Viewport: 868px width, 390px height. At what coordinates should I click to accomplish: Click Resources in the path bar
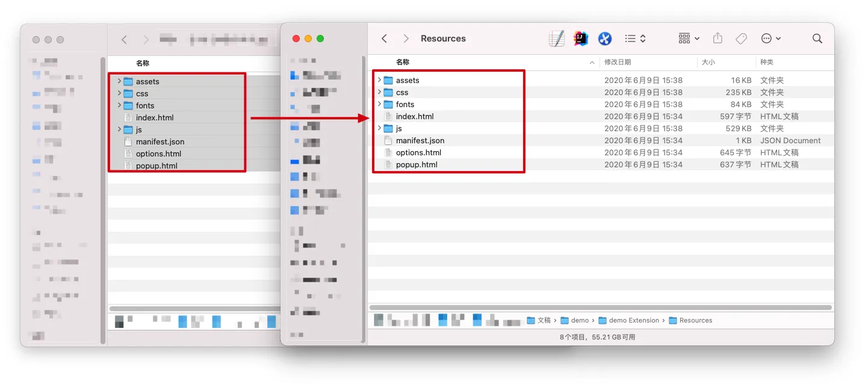point(690,320)
